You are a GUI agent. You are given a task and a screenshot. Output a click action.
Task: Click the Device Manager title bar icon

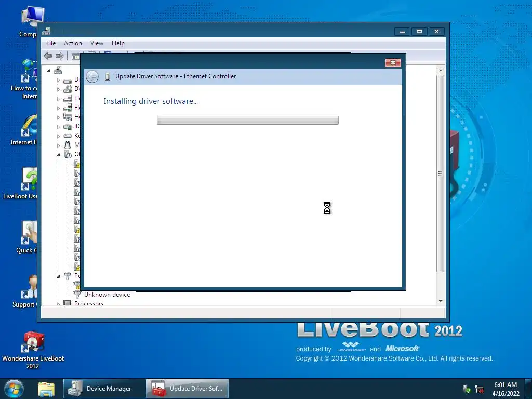[x=46, y=31]
